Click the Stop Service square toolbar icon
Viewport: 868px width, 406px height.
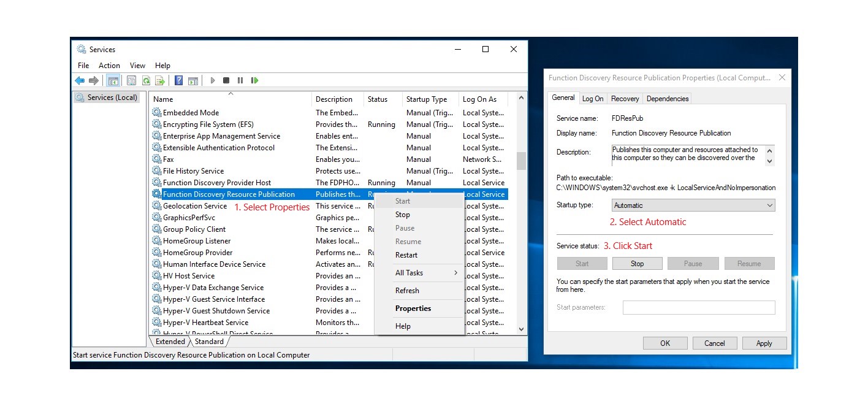click(x=226, y=80)
